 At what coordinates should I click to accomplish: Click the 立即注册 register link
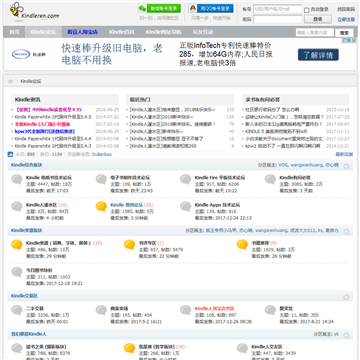click(x=346, y=19)
